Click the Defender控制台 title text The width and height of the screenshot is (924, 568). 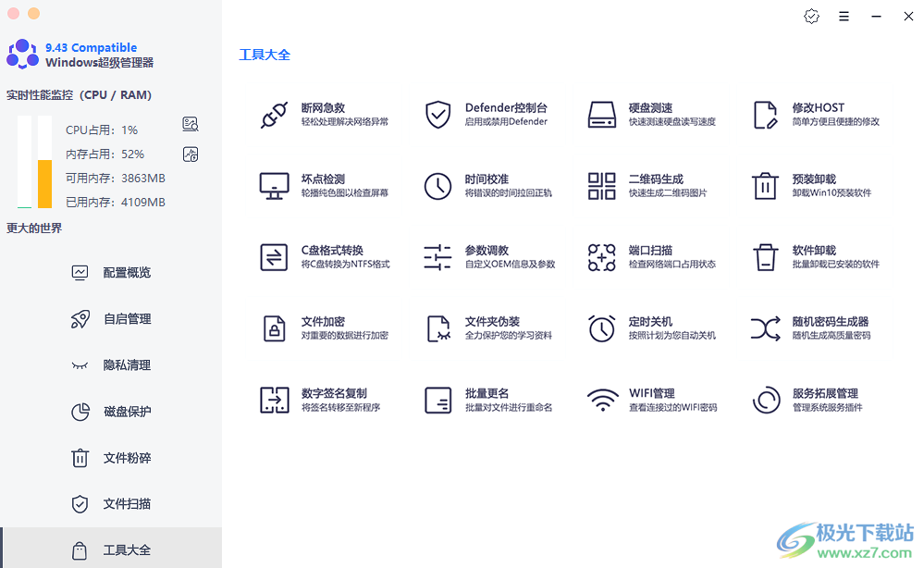(506, 108)
